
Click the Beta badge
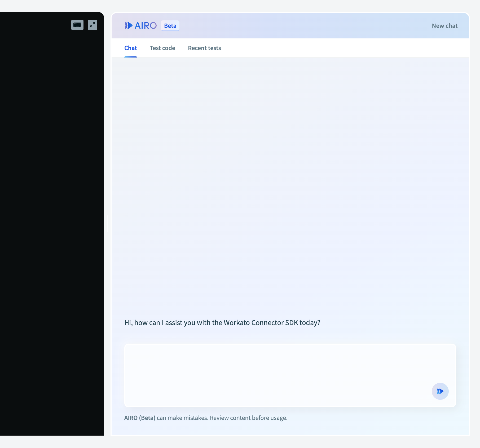coord(170,26)
